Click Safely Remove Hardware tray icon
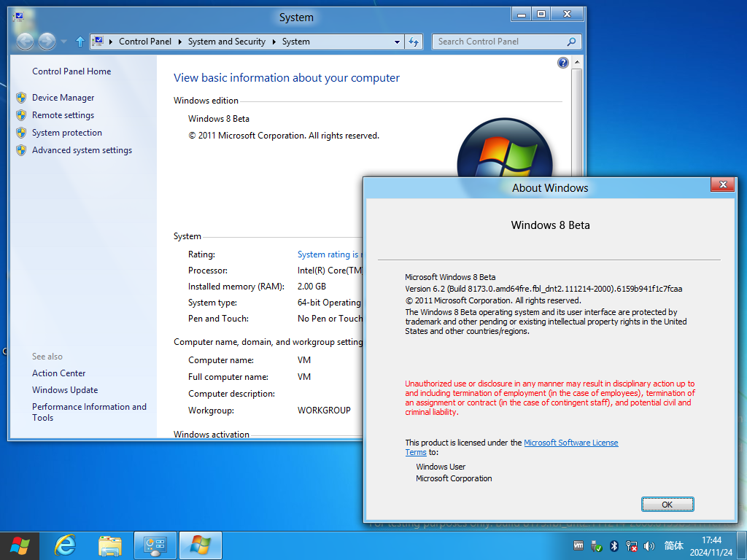Image resolution: width=747 pixels, height=560 pixels. (596, 545)
